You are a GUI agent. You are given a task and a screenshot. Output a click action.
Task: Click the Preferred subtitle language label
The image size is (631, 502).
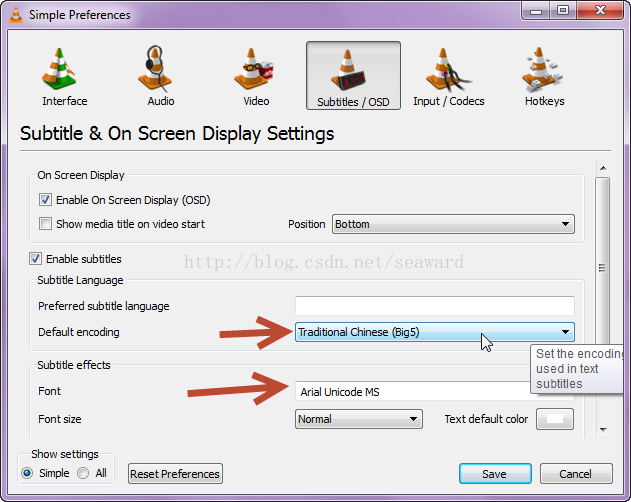click(104, 306)
